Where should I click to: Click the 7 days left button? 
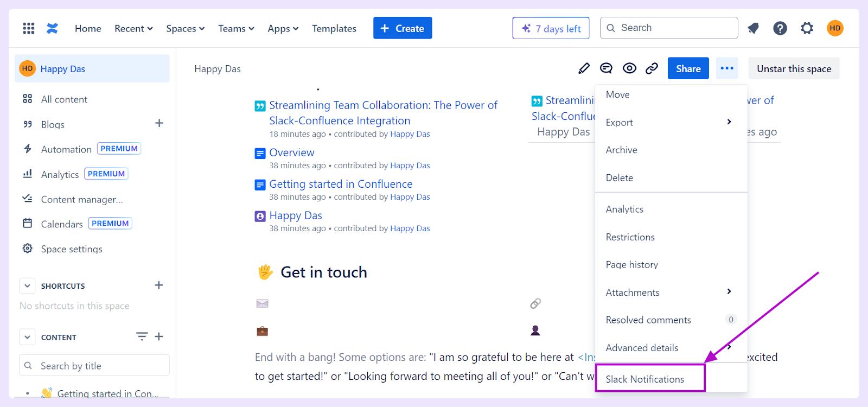point(551,28)
